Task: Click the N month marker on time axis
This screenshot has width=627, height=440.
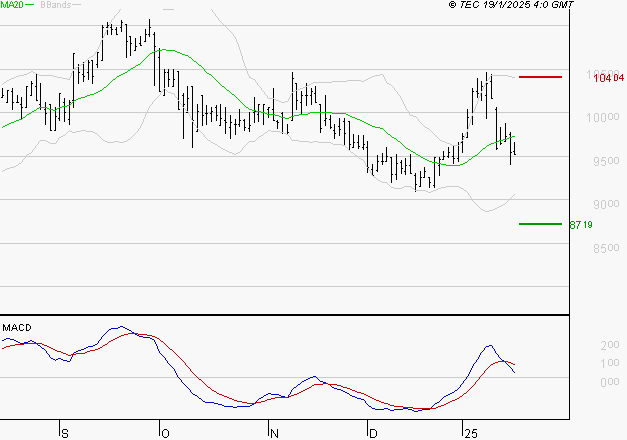Action: 274,434
